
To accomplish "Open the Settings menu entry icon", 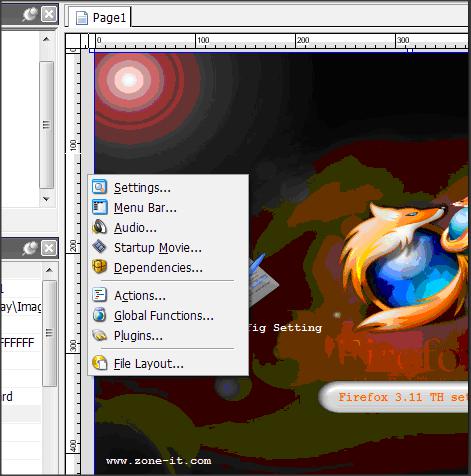I will coord(99,187).
